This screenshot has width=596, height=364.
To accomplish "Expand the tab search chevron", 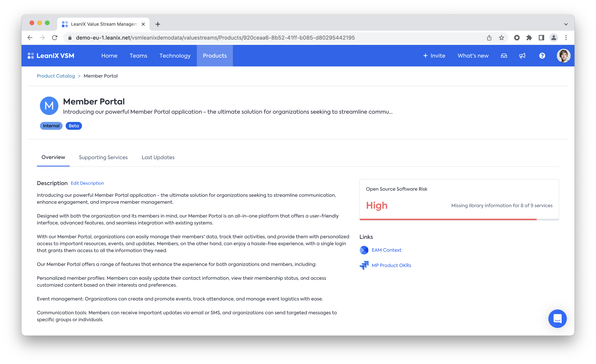I will click(566, 24).
